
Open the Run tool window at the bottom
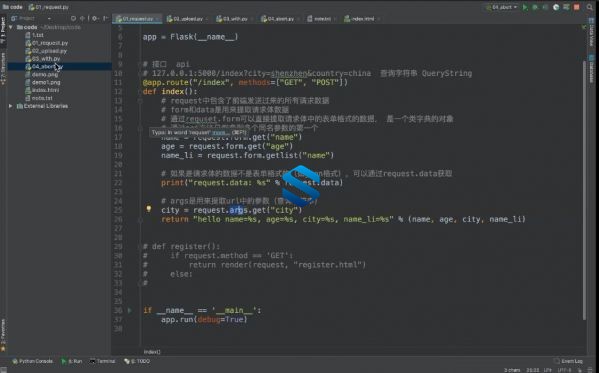coord(72,361)
